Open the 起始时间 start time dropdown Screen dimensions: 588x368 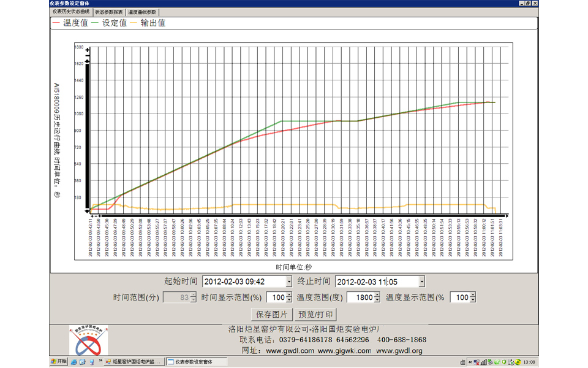tap(289, 282)
